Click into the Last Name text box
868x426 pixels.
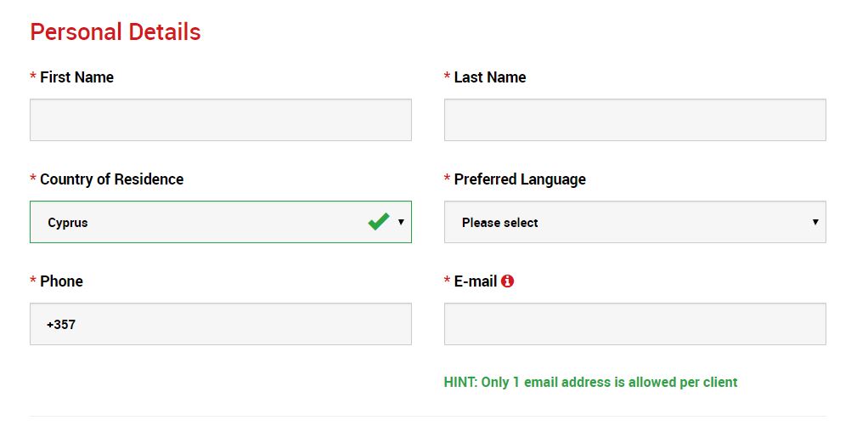tap(634, 120)
